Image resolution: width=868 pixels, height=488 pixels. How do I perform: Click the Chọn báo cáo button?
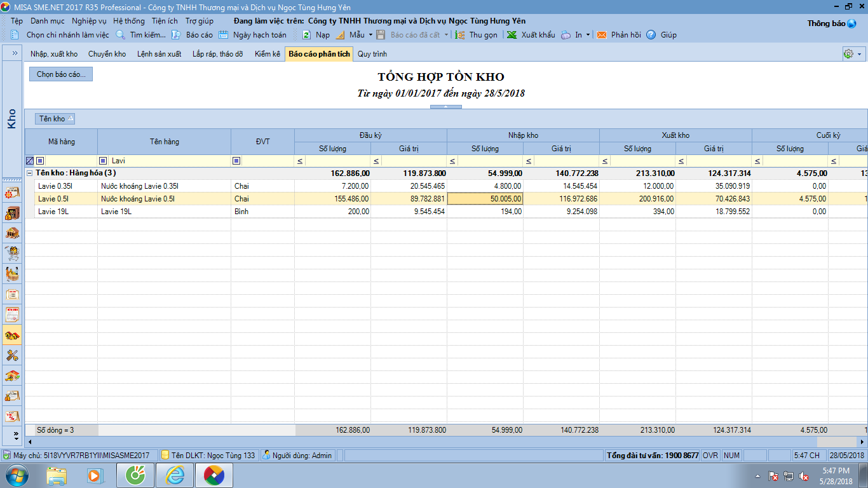coord(61,74)
